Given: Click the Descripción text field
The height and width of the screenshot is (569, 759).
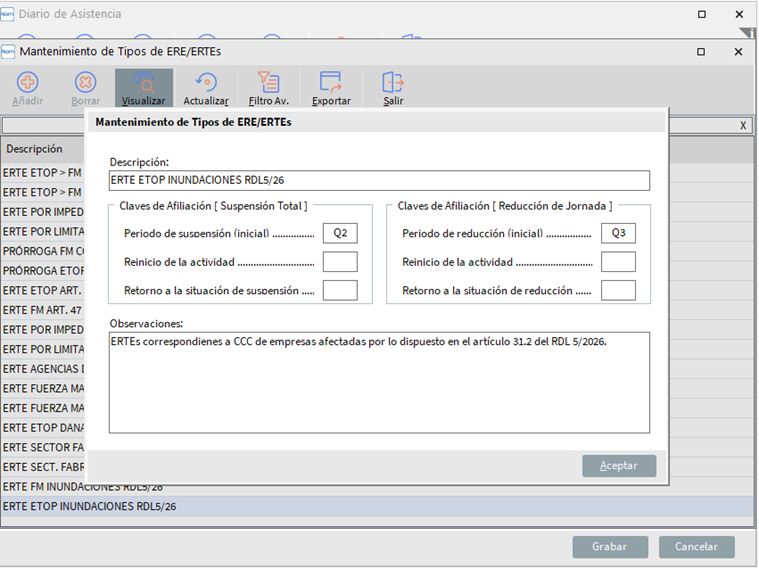Looking at the screenshot, I should pos(379,180).
